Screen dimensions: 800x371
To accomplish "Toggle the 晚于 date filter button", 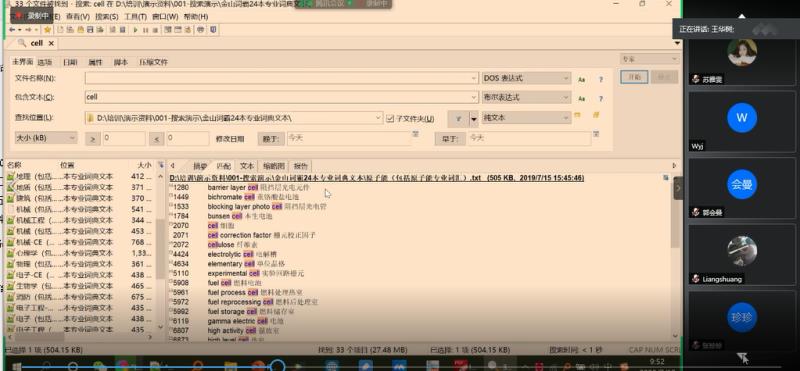I will (x=271, y=138).
